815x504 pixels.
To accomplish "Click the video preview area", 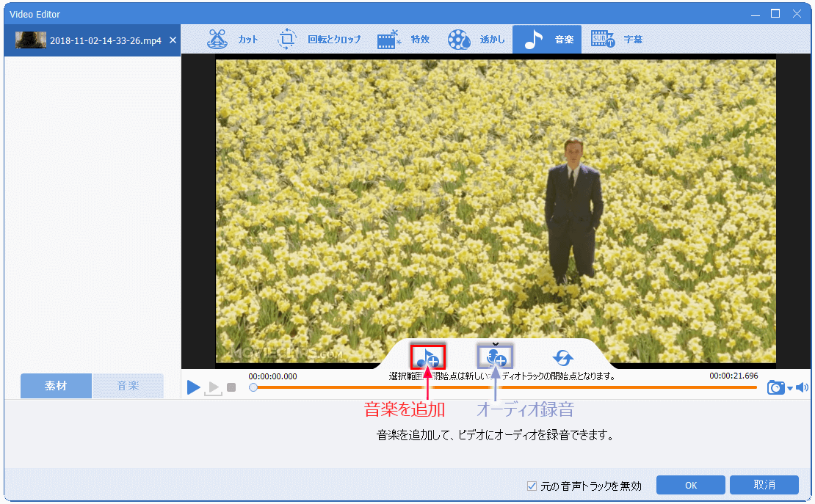I will [496, 211].
